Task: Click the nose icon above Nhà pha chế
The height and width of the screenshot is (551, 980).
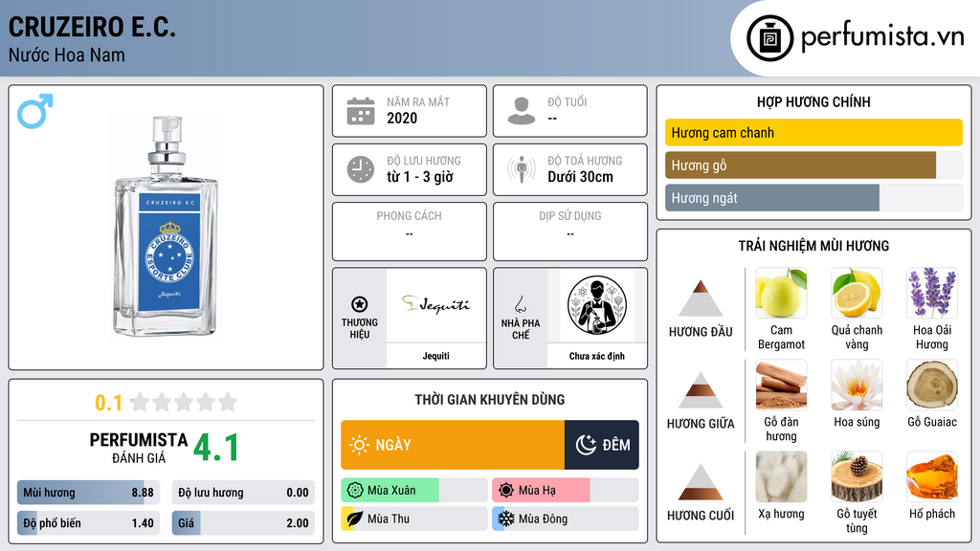Action: coord(520,304)
